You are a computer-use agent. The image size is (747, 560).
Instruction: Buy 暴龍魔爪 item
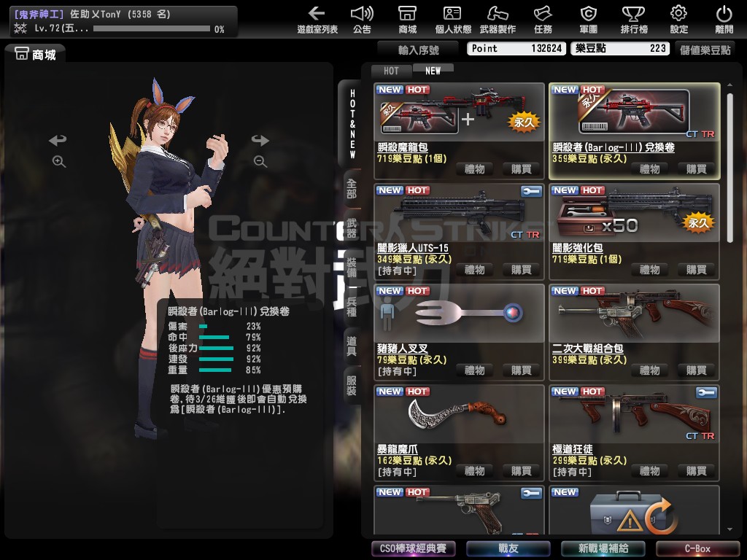click(x=521, y=471)
